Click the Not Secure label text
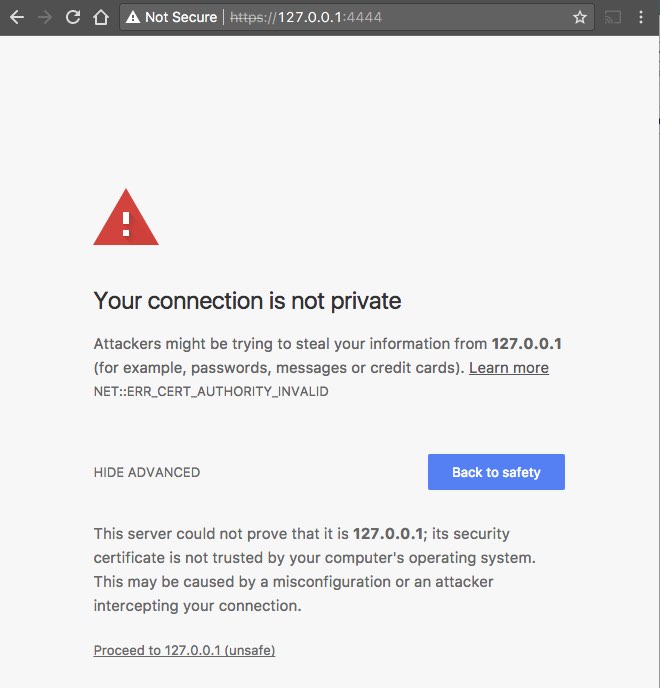This screenshot has width=660, height=688. 181,17
